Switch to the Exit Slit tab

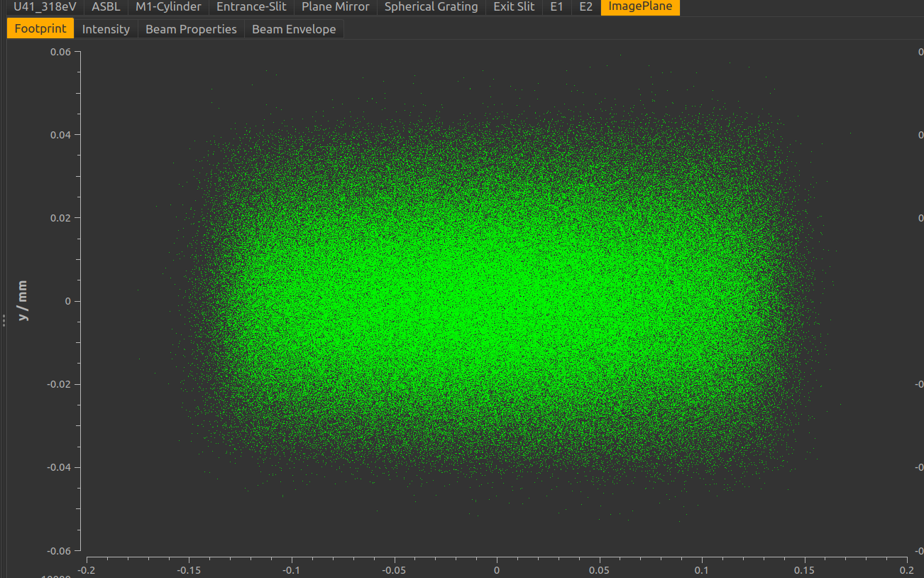point(514,7)
